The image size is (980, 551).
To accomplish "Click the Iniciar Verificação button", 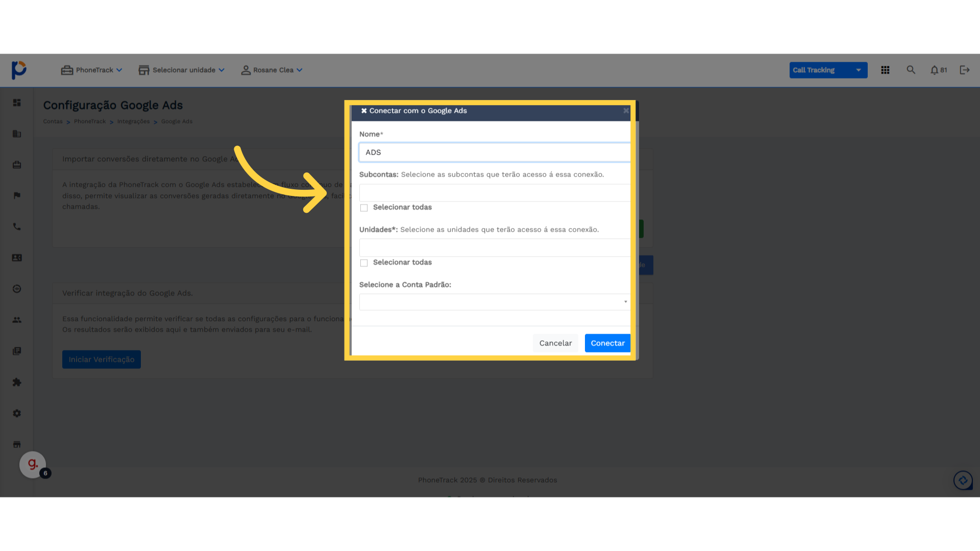I will (x=102, y=360).
